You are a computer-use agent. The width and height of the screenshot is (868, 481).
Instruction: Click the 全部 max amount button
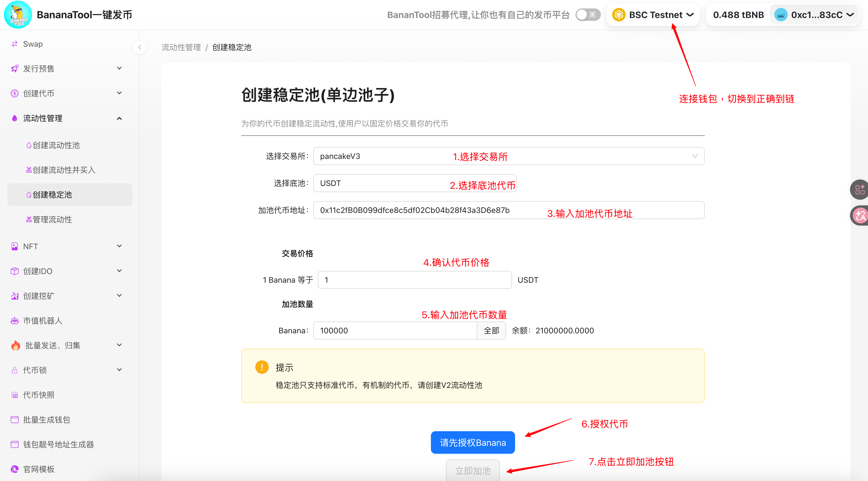(491, 331)
